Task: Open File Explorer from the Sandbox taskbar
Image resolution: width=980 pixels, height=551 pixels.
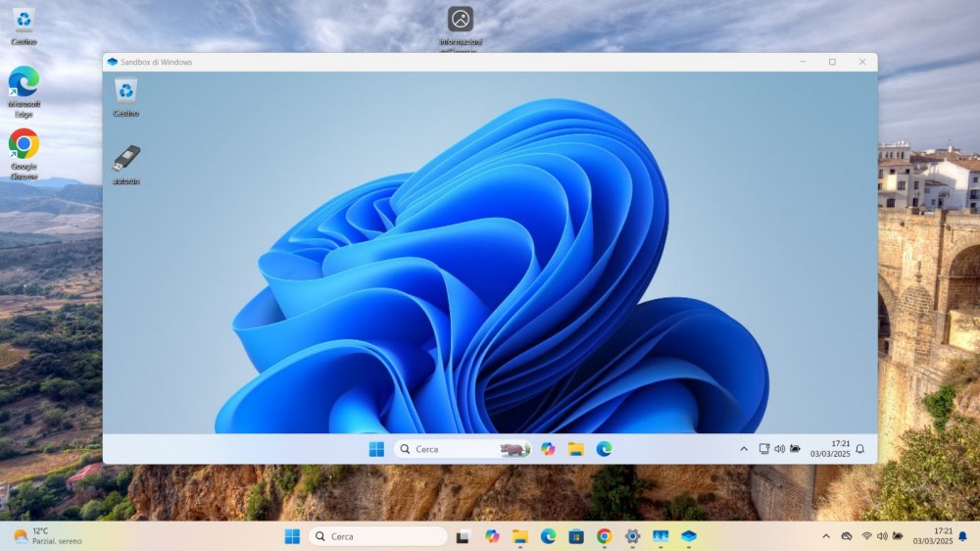Action: (x=575, y=449)
